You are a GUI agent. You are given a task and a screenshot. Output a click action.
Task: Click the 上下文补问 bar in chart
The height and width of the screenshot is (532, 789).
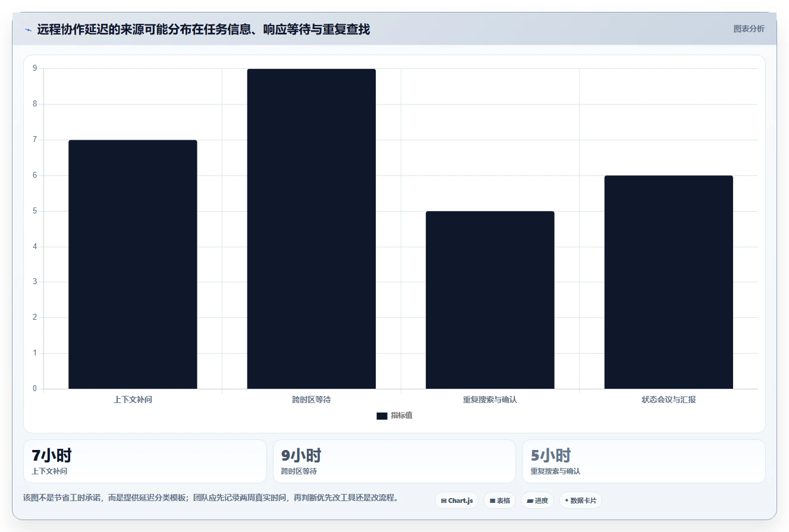(133, 265)
